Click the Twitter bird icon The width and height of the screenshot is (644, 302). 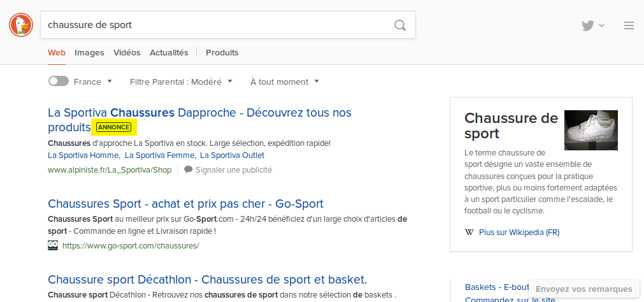pos(588,25)
